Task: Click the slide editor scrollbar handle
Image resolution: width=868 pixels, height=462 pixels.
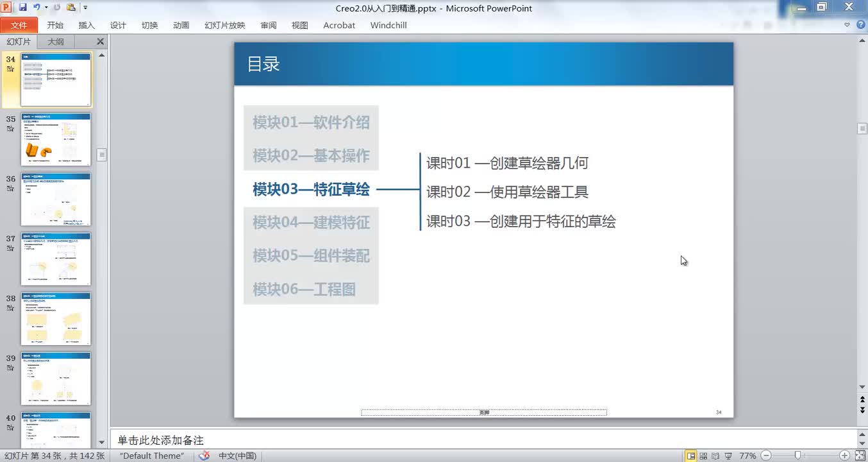Action: (862, 128)
